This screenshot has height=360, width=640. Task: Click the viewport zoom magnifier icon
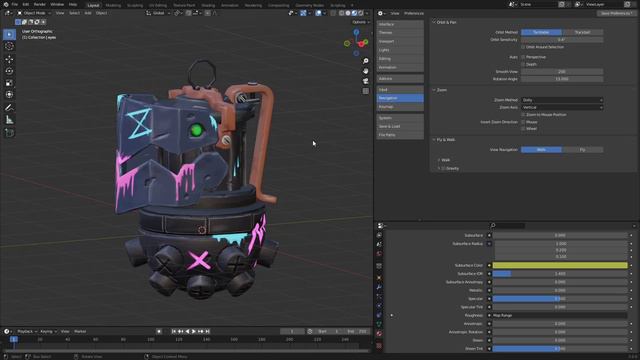click(366, 61)
